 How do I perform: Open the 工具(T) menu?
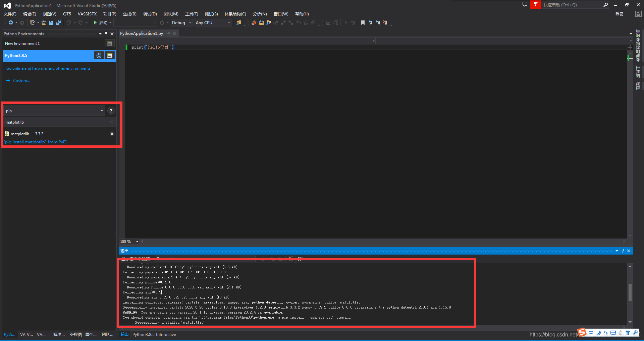tap(192, 14)
